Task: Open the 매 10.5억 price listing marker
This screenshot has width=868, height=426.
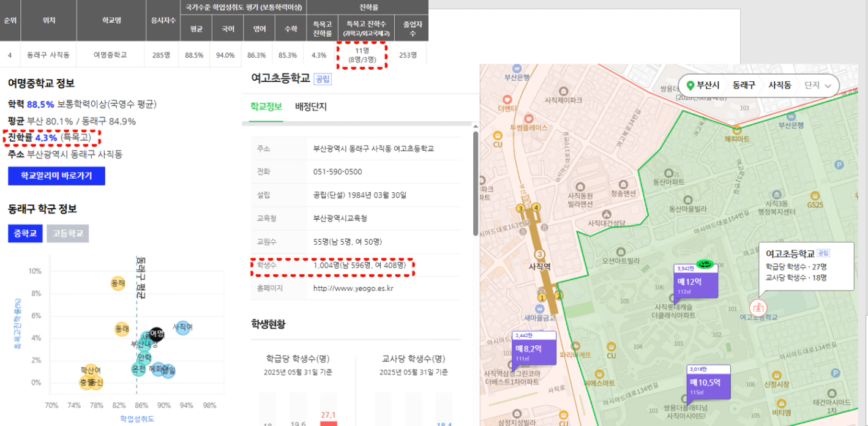Action: coord(708,383)
